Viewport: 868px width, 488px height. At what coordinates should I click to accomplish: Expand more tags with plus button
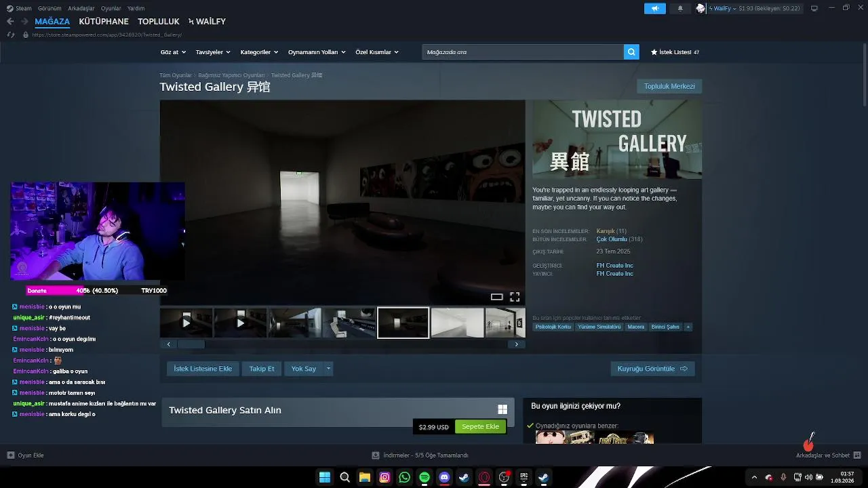pyautogui.click(x=688, y=327)
